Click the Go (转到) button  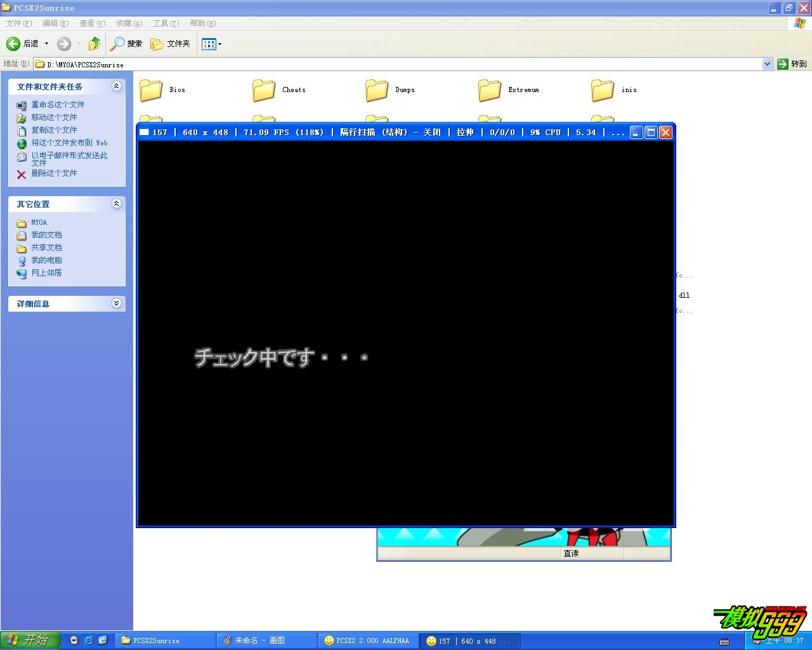click(792, 64)
